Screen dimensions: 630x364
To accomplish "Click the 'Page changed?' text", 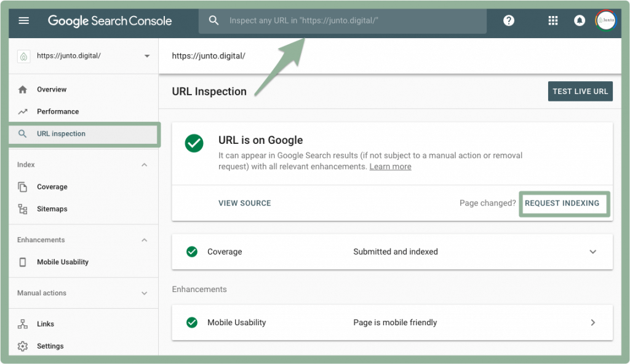I will click(x=487, y=204).
